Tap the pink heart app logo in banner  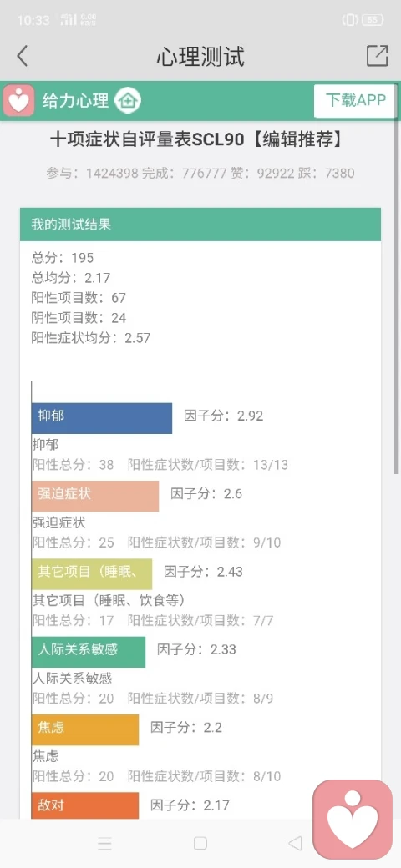click(19, 100)
